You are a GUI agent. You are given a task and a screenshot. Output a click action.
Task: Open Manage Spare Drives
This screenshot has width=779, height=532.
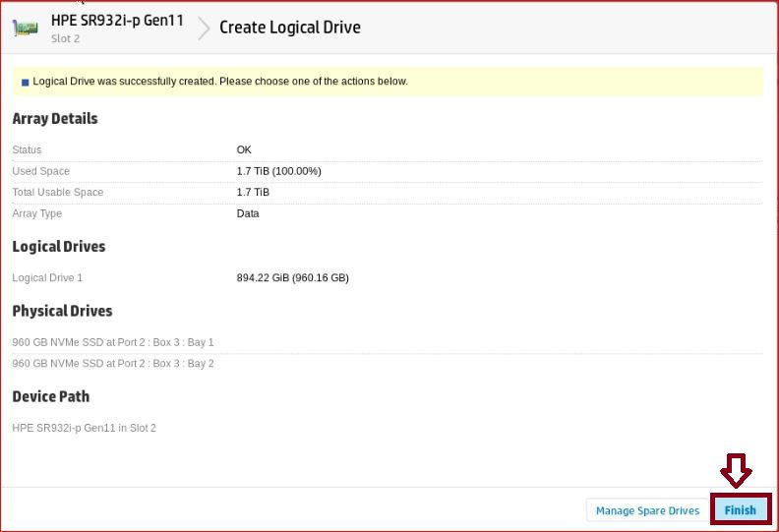click(x=647, y=510)
